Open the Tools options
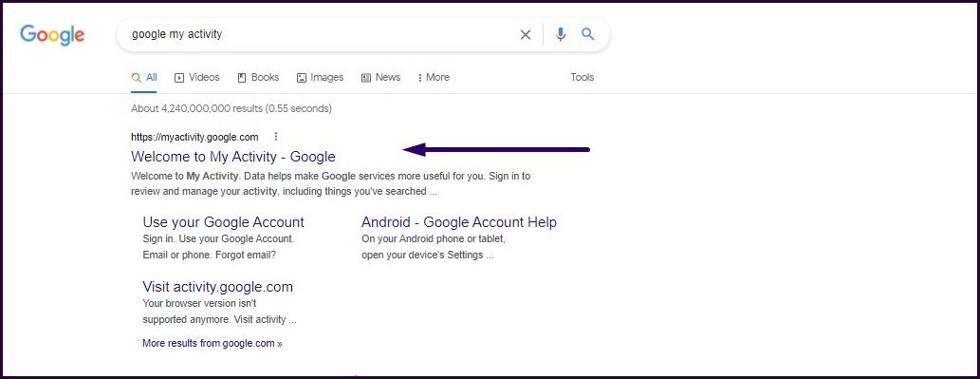The height and width of the screenshot is (379, 980). coord(582,78)
